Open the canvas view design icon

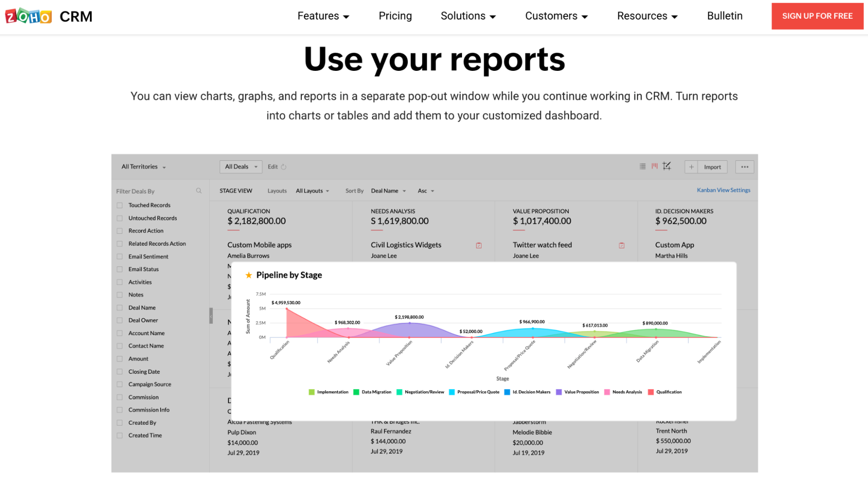coord(667,166)
